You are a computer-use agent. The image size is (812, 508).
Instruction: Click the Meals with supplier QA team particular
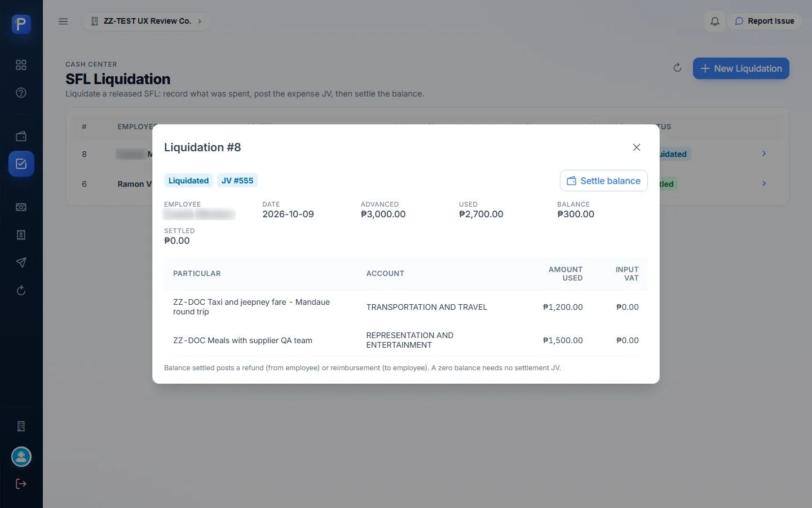(x=242, y=340)
